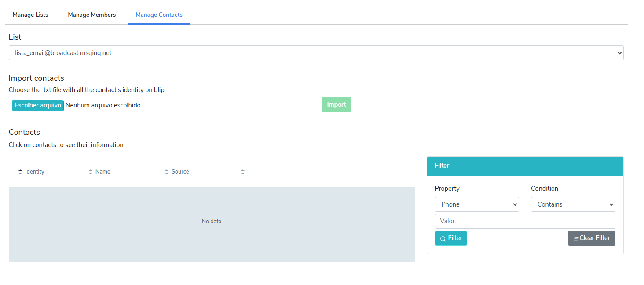Click the Source column header text
This screenshot has height=285, width=644.
point(180,172)
